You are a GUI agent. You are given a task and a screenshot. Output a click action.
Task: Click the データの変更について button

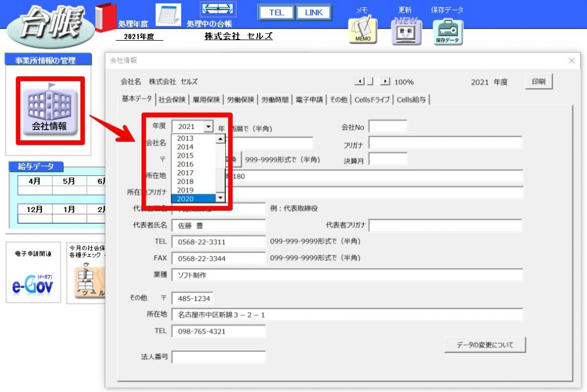point(485,345)
